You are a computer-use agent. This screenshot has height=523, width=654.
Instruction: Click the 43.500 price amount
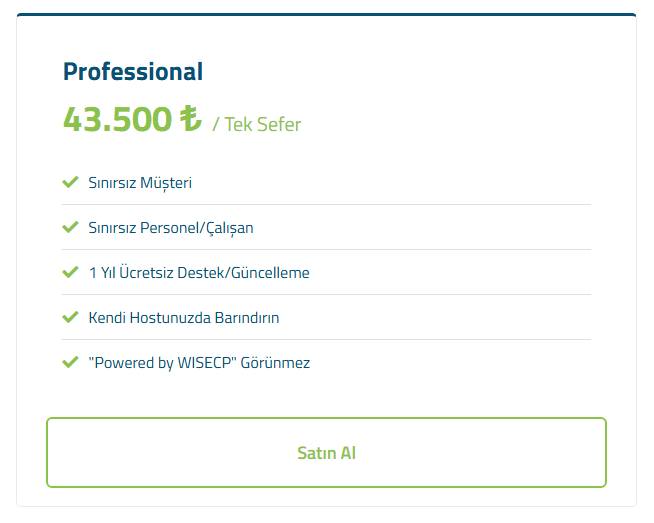pyautogui.click(x=118, y=119)
